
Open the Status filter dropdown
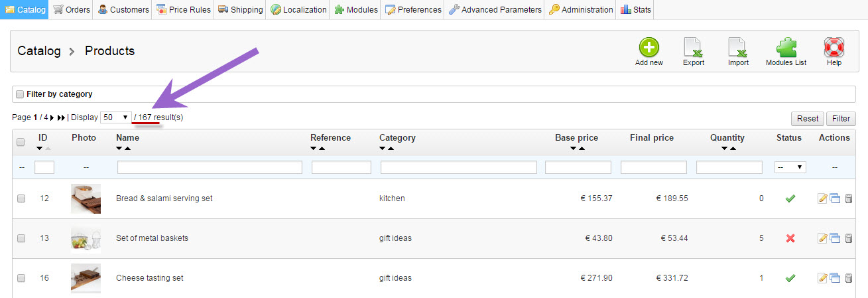[x=790, y=167]
